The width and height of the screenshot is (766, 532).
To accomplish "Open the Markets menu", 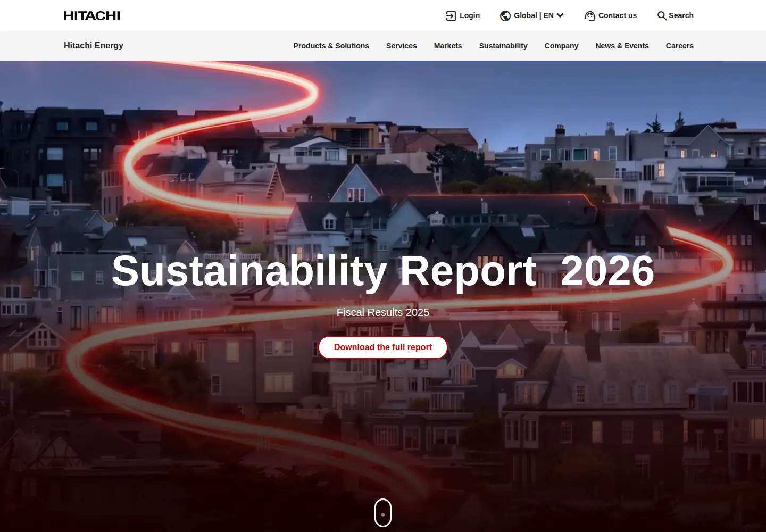I will click(448, 46).
